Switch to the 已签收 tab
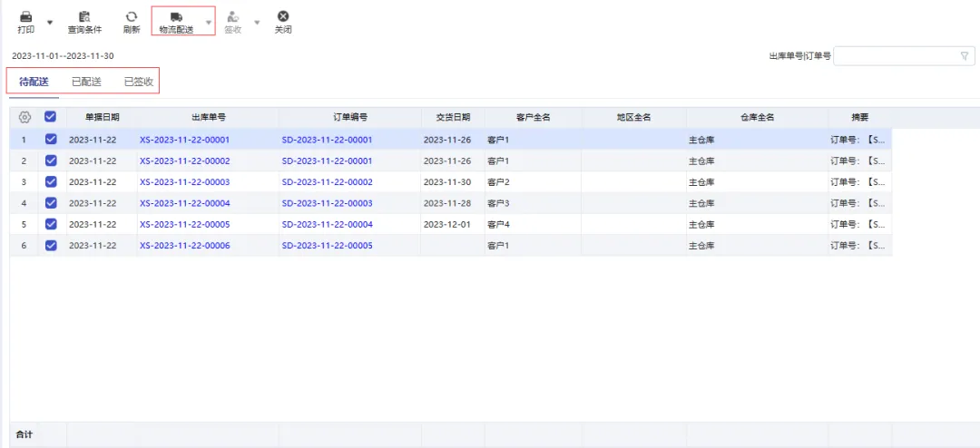The height and width of the screenshot is (448, 980). coord(139,82)
